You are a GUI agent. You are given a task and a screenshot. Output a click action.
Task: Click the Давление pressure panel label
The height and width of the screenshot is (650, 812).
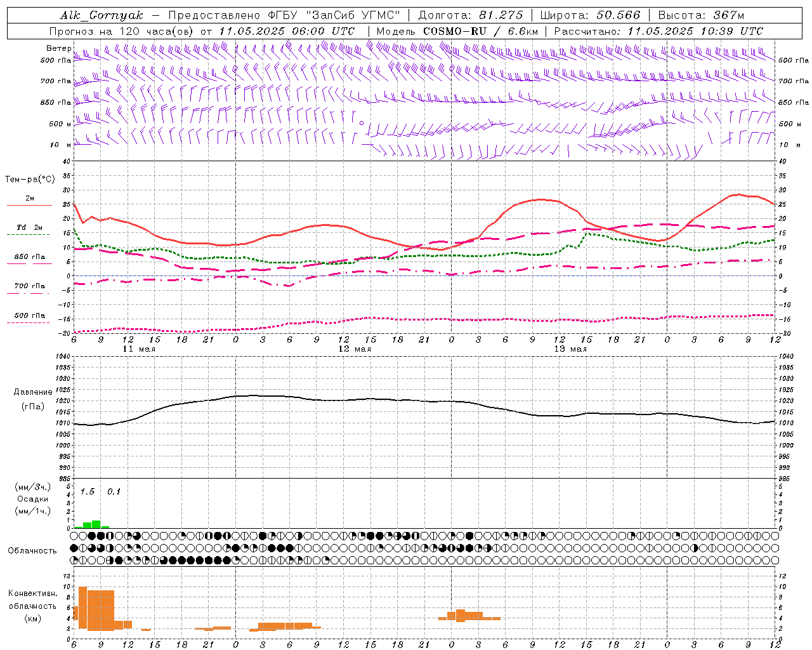(x=33, y=392)
